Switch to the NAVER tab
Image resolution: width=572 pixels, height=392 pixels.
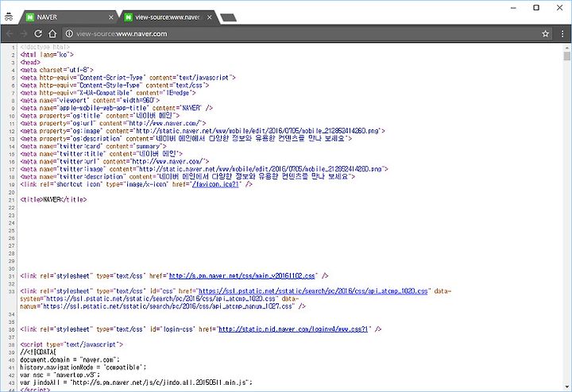pyautogui.click(x=69, y=17)
